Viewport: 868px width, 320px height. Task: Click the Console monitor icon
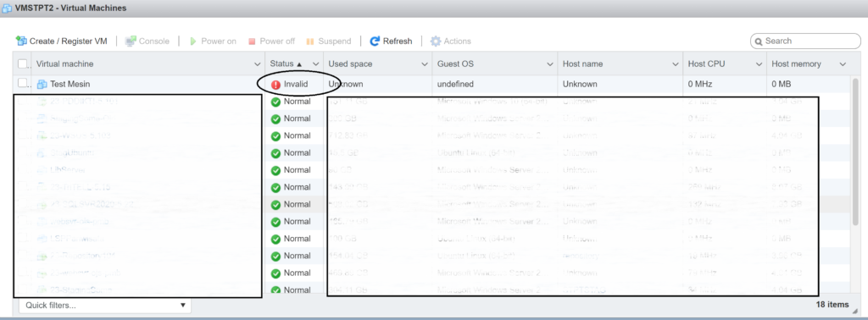tap(131, 41)
